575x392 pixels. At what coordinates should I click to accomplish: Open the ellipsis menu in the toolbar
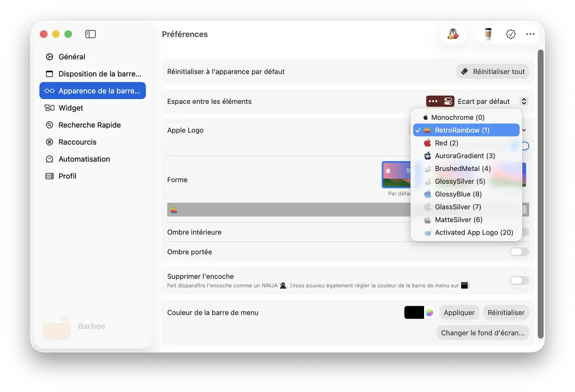(530, 34)
